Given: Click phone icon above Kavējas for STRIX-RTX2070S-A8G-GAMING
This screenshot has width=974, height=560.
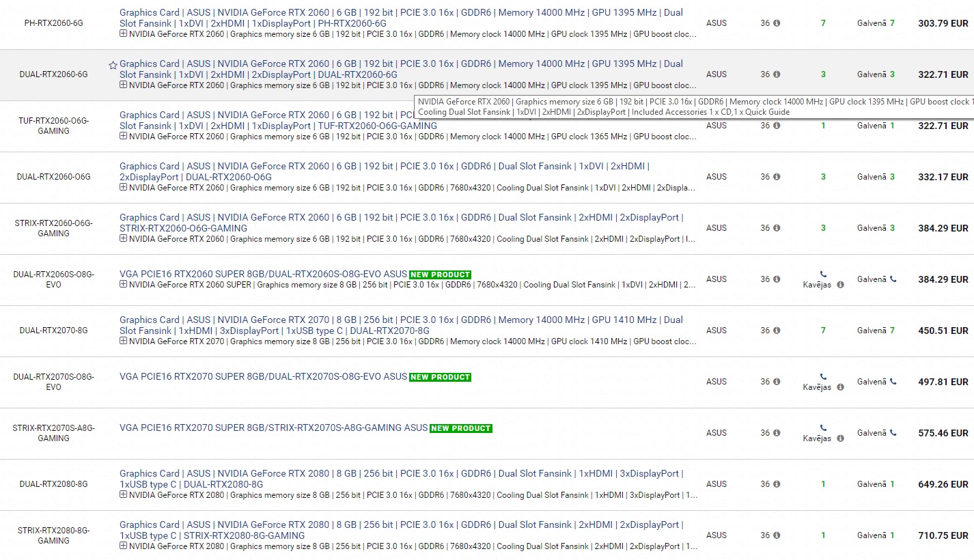Looking at the screenshot, I should [x=823, y=428].
